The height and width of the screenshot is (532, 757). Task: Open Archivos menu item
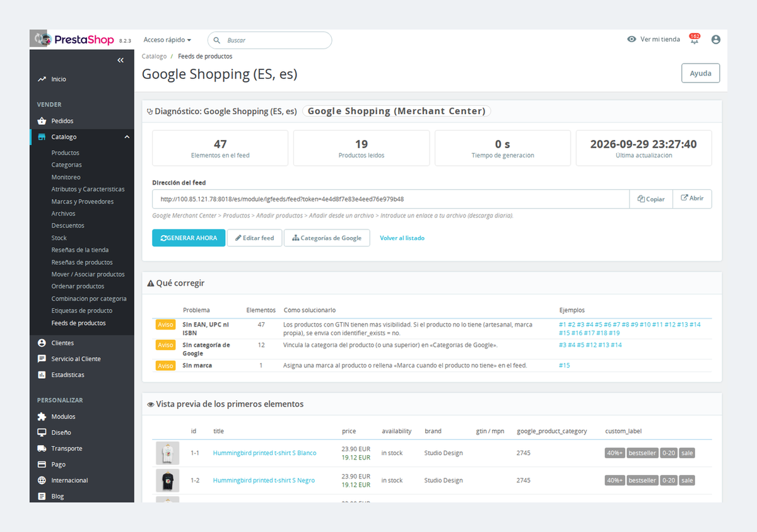pyautogui.click(x=63, y=214)
